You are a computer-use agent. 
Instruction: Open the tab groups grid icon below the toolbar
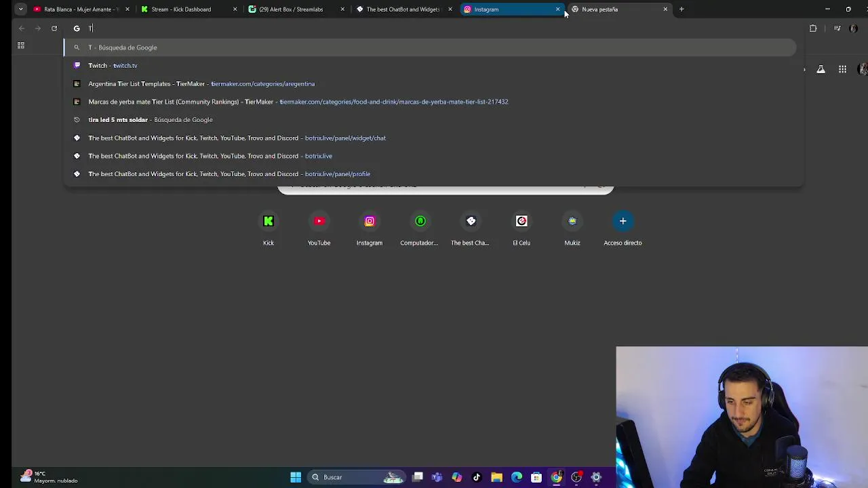(21, 45)
